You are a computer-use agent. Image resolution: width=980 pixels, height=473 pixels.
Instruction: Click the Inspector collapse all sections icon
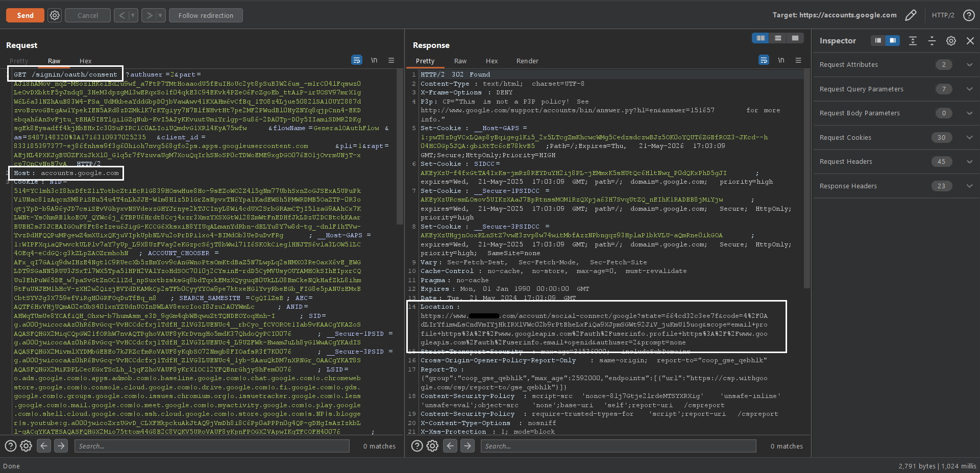[932, 41]
